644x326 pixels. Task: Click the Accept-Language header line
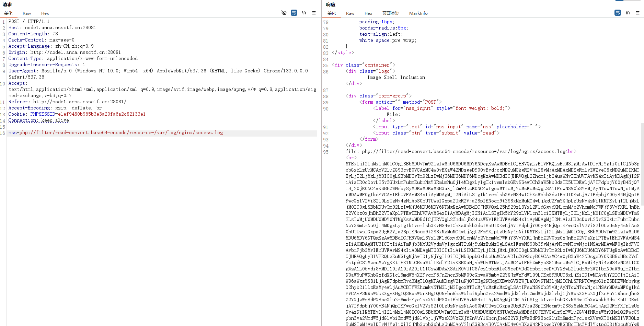(x=51, y=46)
